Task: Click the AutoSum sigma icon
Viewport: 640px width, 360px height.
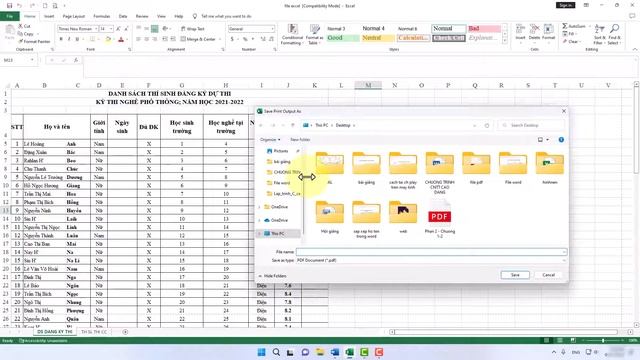Action: pyautogui.click(x=565, y=26)
